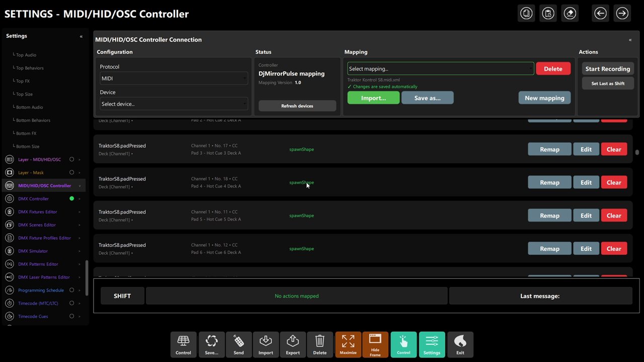The width and height of the screenshot is (644, 362).
Task: Edit the Pad 4 Hot Cue 4 mapping
Action: click(586, 183)
